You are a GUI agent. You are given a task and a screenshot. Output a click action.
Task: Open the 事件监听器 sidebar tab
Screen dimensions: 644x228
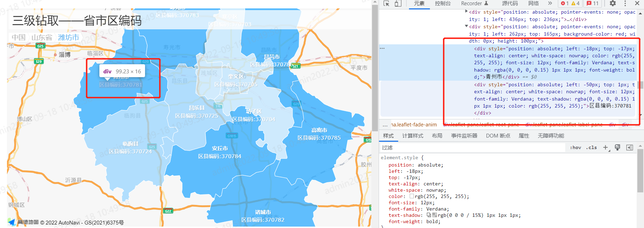pyautogui.click(x=464, y=136)
